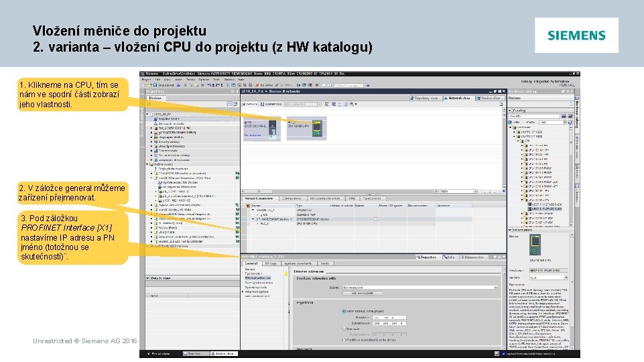Select Update accessible devices under Online access
The width and height of the screenshot is (644, 362).
(x=178, y=182)
